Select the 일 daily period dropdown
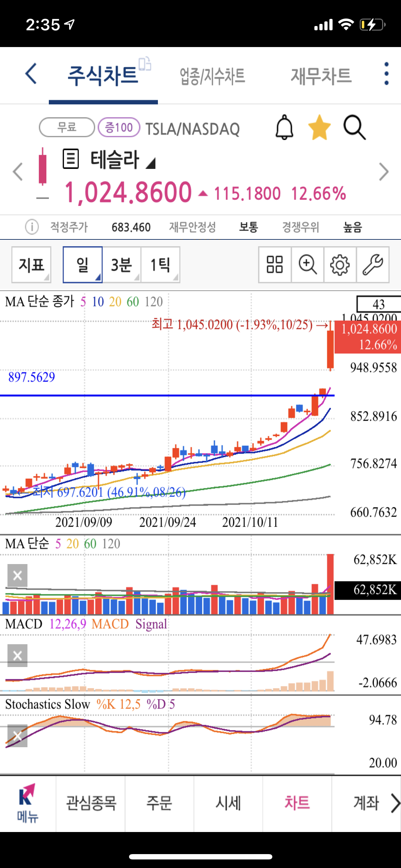This screenshot has height=868, width=401. coord(83,265)
